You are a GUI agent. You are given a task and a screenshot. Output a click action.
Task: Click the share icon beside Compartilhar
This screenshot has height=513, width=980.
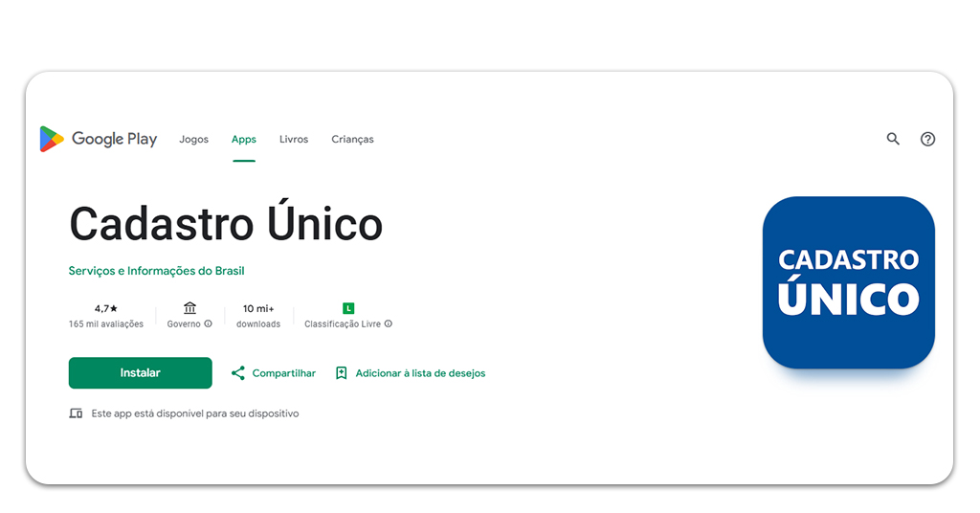[x=238, y=373]
